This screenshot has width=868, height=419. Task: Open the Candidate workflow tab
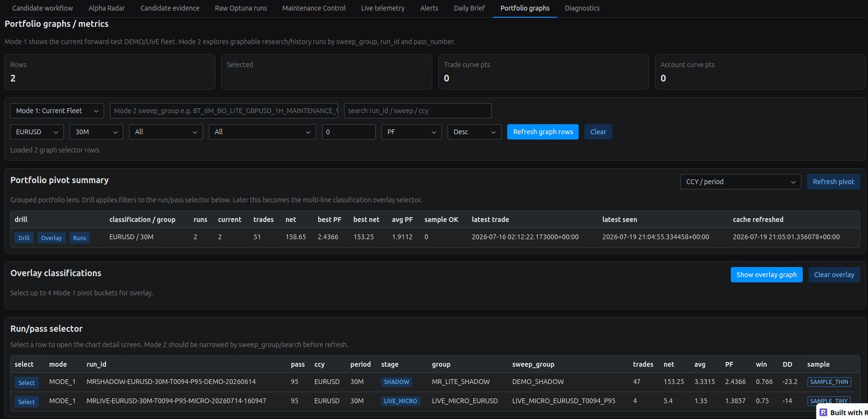point(42,8)
